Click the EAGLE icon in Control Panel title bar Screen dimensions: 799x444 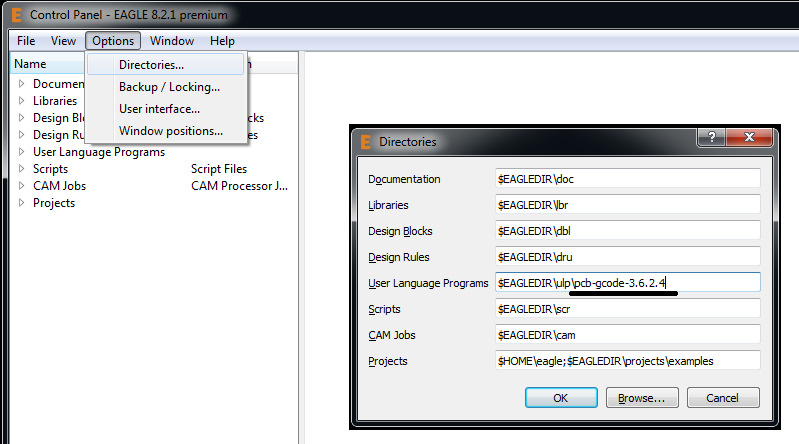pyautogui.click(x=17, y=15)
